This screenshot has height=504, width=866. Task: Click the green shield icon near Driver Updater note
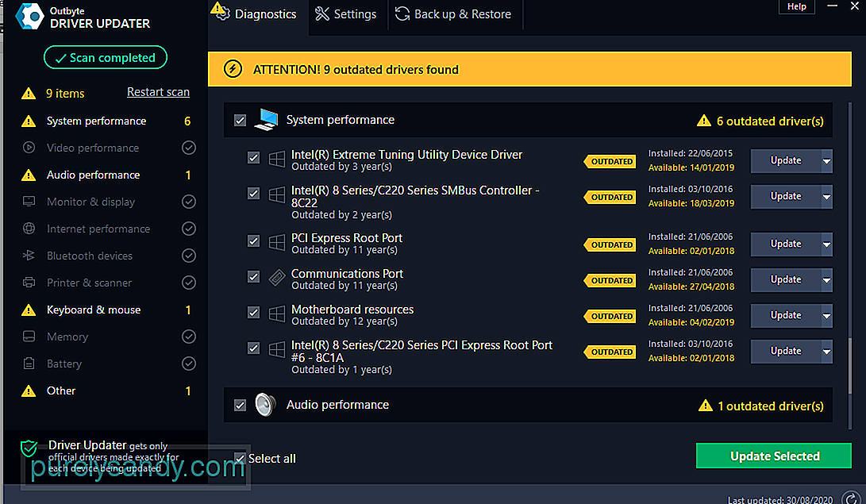click(x=29, y=448)
